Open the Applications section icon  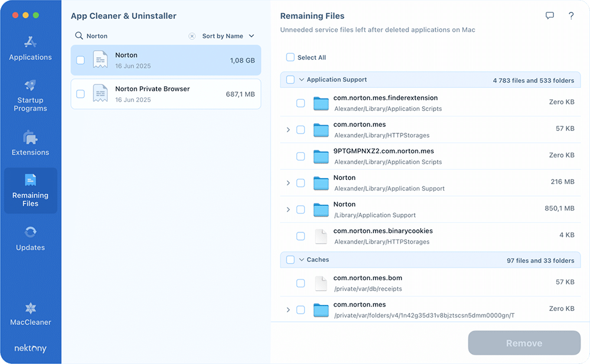click(x=31, y=42)
